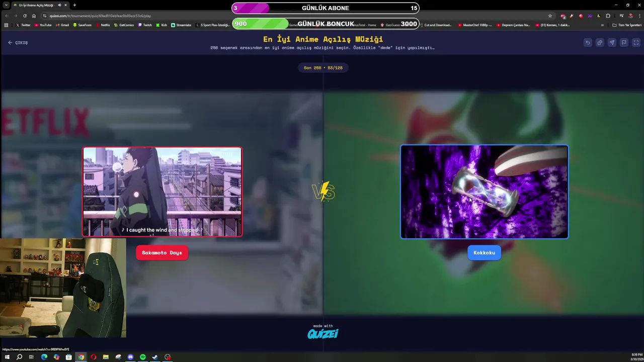Click the ÇIKIŞ exit link

pyautogui.click(x=18, y=43)
